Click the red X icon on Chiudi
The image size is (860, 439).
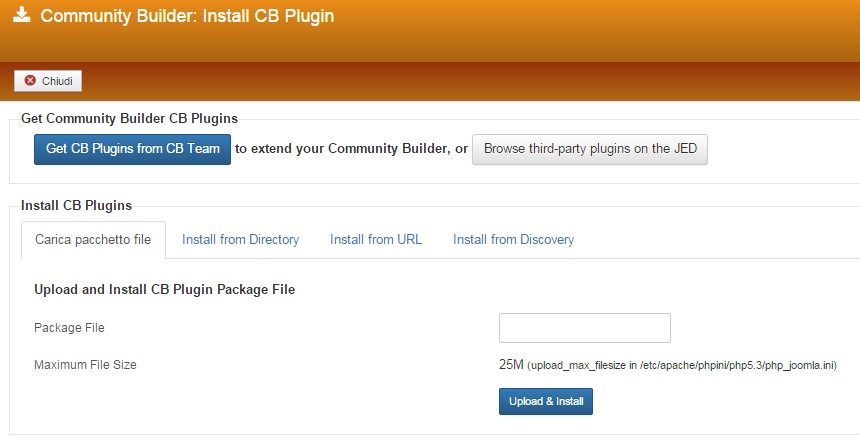coord(30,81)
